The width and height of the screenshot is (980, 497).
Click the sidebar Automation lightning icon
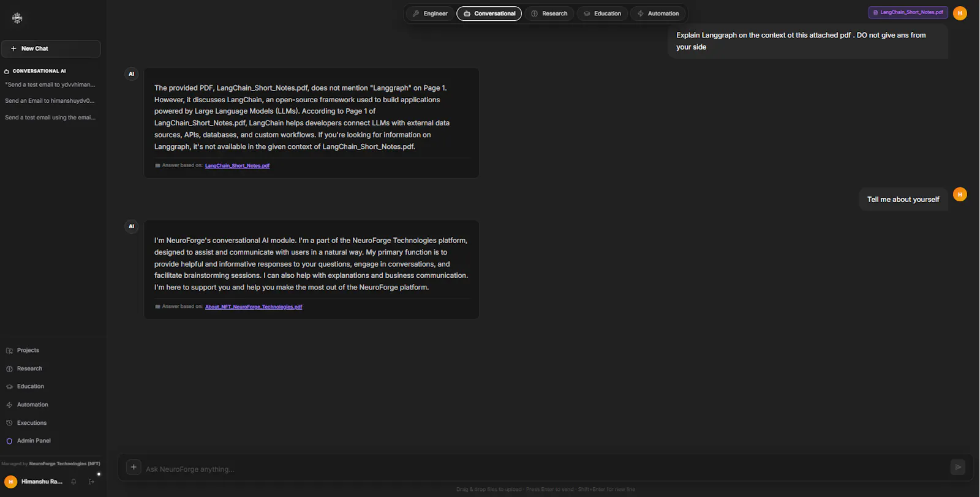[9, 405]
